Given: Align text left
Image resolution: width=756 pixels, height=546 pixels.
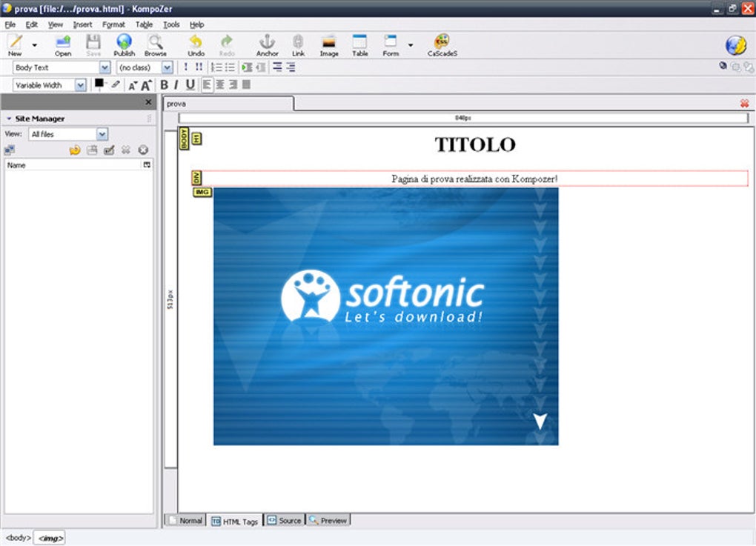Looking at the screenshot, I should (207, 85).
